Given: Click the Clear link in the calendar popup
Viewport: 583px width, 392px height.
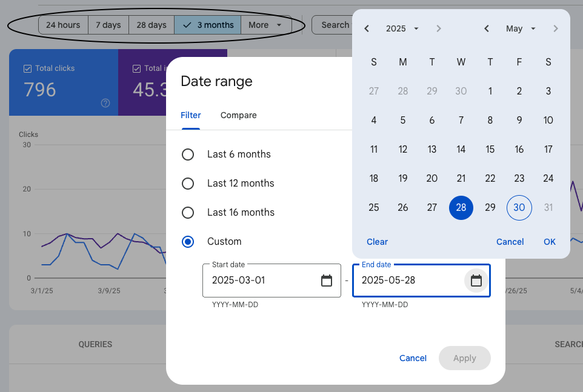Looking at the screenshot, I should (x=377, y=242).
